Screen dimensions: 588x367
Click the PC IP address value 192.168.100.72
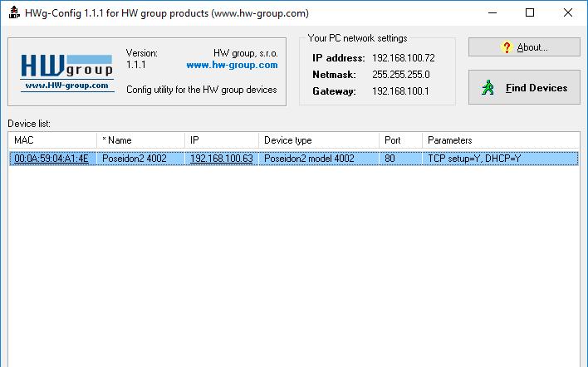404,58
